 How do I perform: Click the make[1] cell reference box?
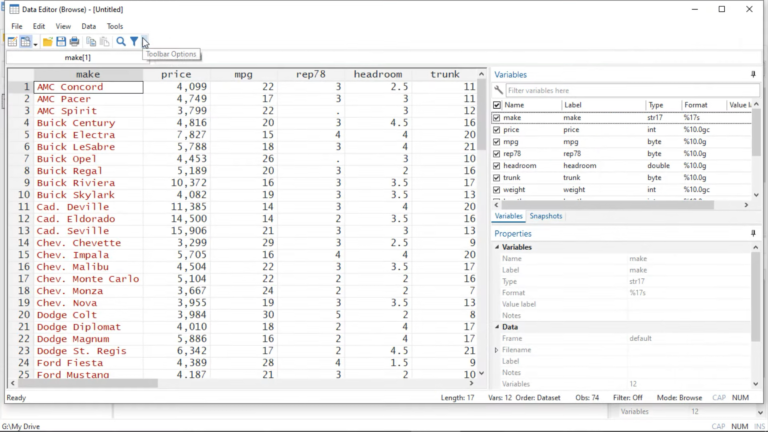coord(77,57)
